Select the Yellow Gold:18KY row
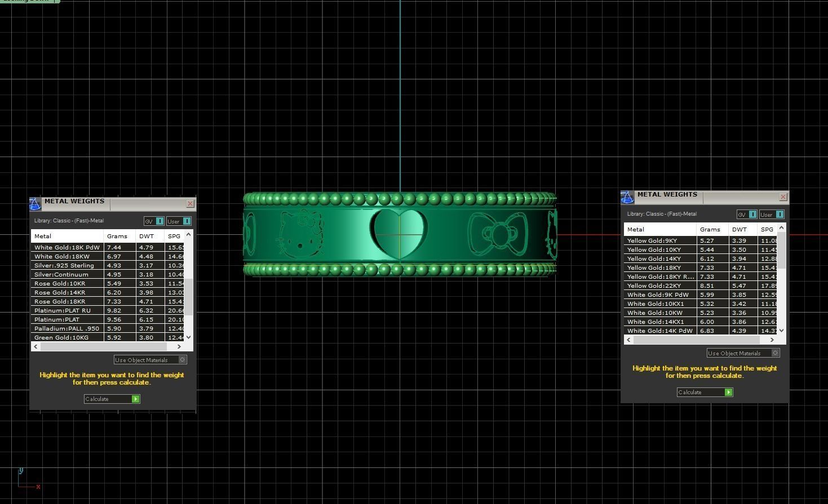 (x=701, y=267)
